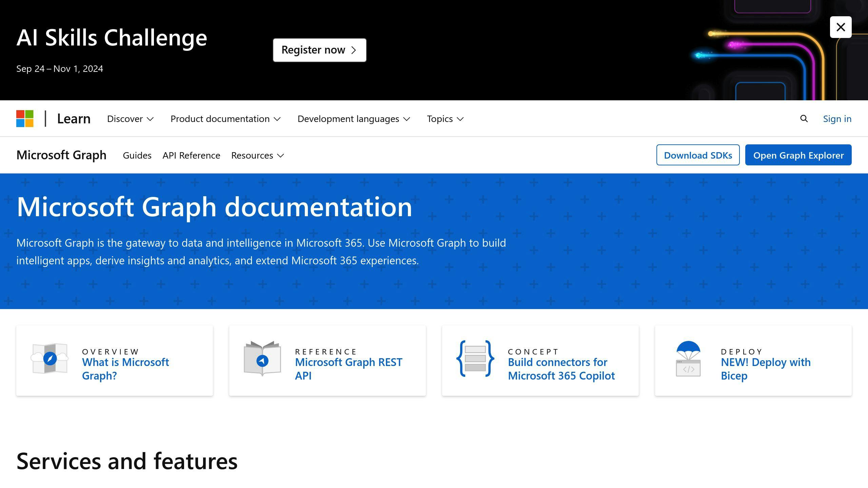Screen dimensions: 868x488
Task: Expand the Discover menu
Action: click(130, 119)
